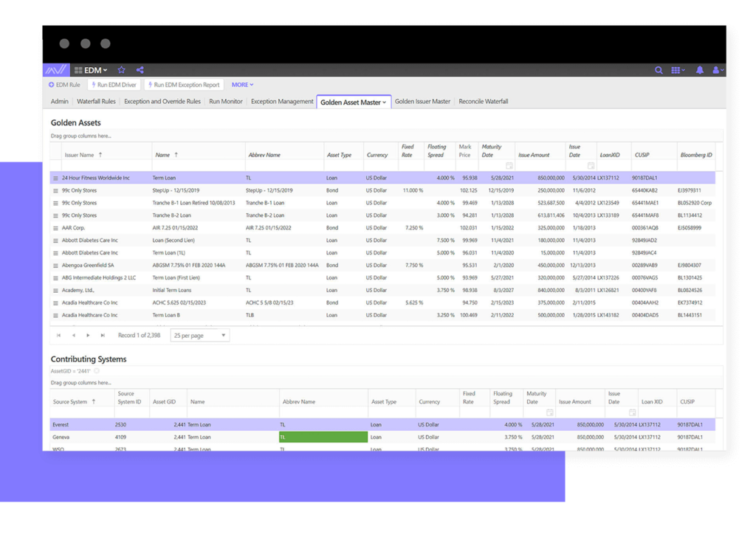Select the Geneva source system row
This screenshot has height=540, width=756.
(382, 437)
